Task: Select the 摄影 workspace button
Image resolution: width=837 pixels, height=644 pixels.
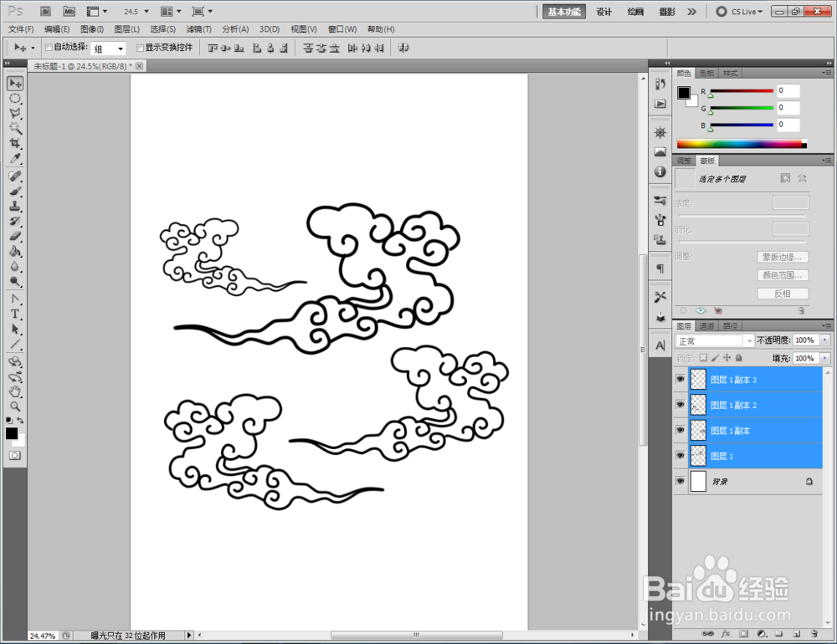Action: click(x=667, y=12)
